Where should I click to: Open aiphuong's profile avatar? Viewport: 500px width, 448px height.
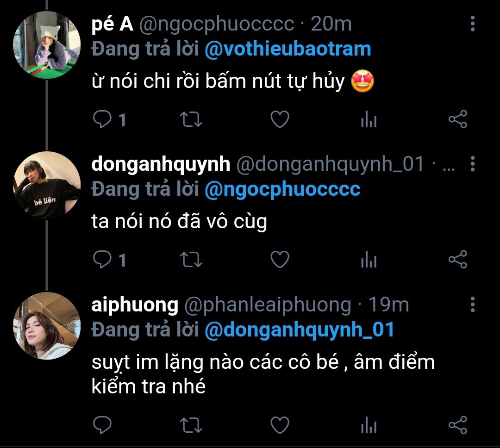coord(47,326)
